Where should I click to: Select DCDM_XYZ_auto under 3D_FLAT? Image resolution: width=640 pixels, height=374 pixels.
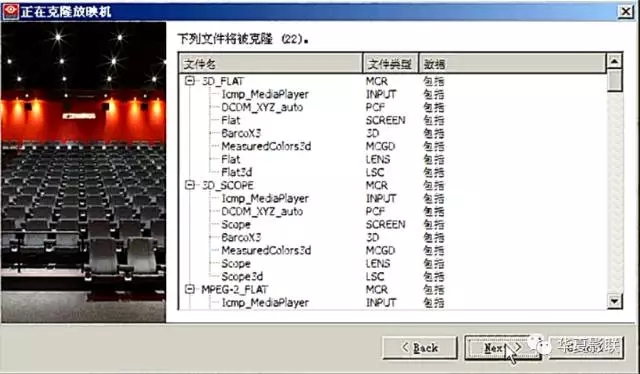tap(262, 107)
